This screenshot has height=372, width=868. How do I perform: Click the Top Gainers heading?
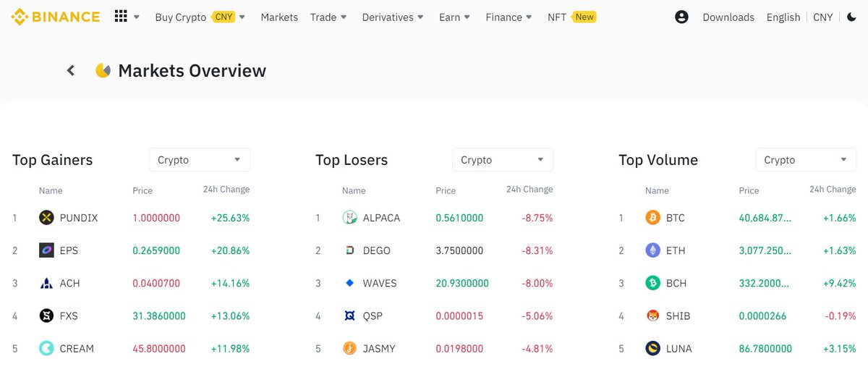pos(53,160)
